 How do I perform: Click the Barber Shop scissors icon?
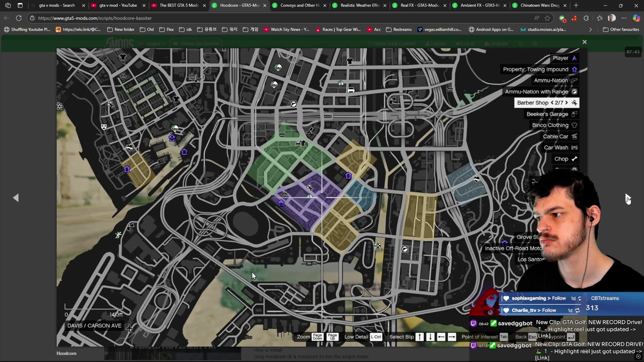coord(575,103)
